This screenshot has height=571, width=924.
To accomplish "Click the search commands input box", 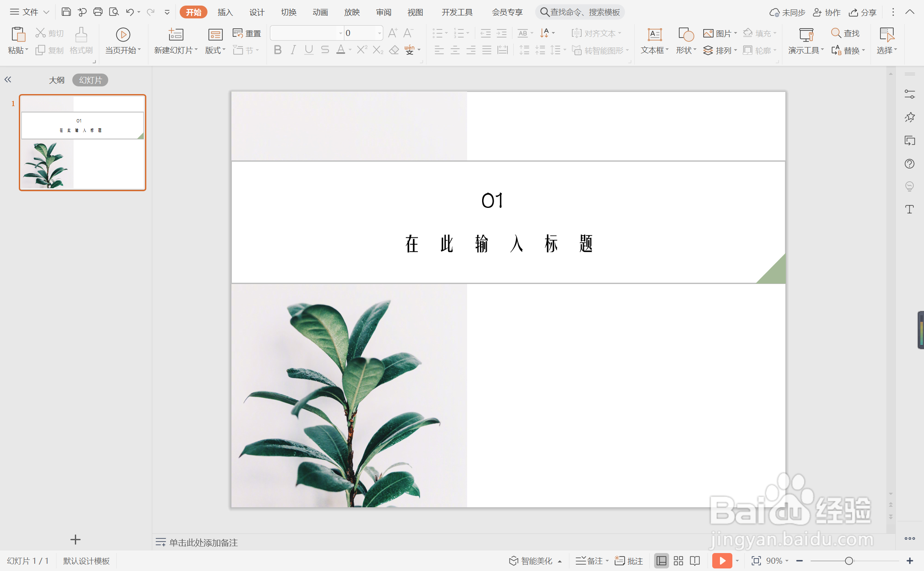I will coord(580,12).
